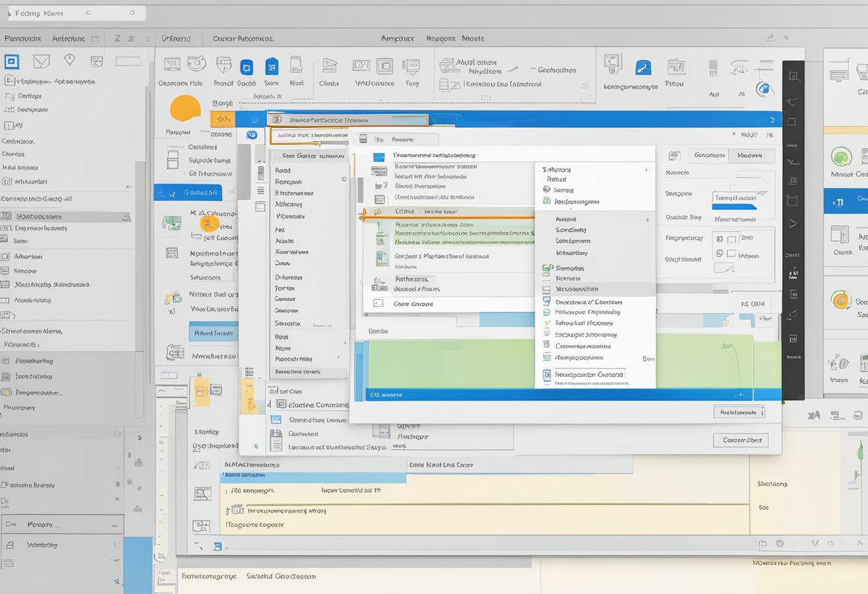Switch to the left tab in dialog's right pane
This screenshot has width=868, height=594.
pos(710,155)
